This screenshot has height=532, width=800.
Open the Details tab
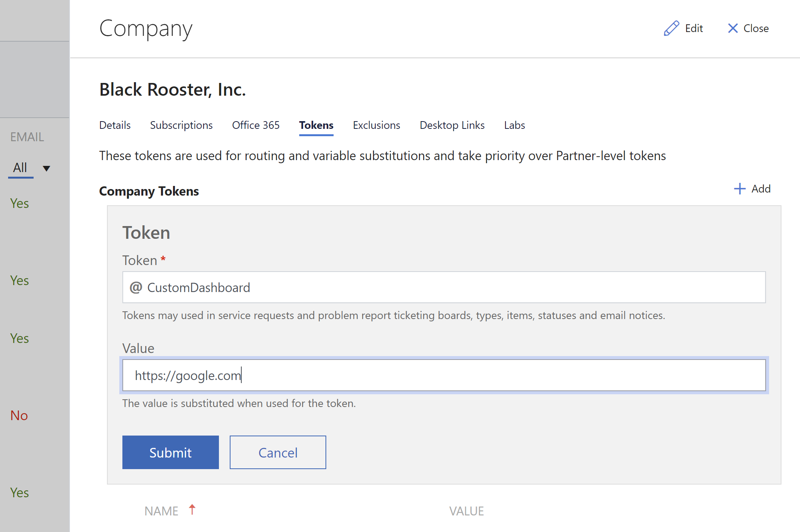(x=115, y=125)
